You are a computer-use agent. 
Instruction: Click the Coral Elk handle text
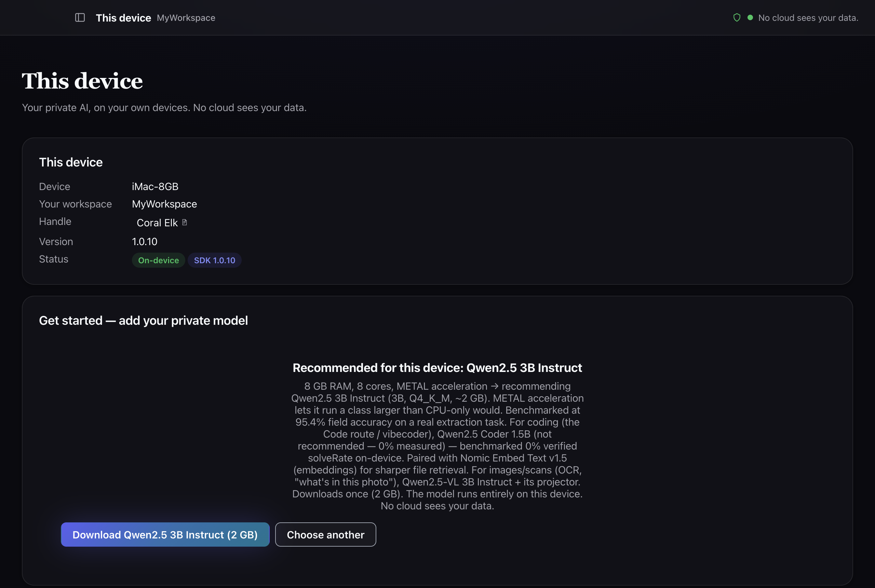(157, 223)
